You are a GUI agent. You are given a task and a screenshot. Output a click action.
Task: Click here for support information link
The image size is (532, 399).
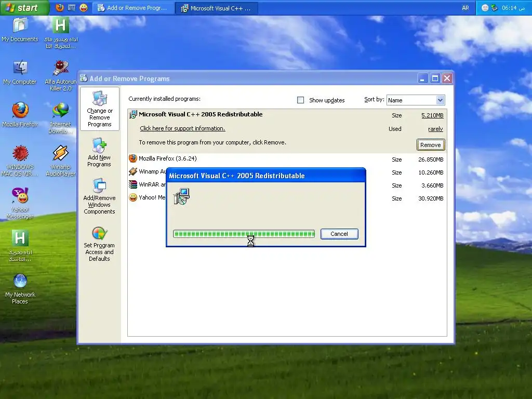tap(182, 128)
